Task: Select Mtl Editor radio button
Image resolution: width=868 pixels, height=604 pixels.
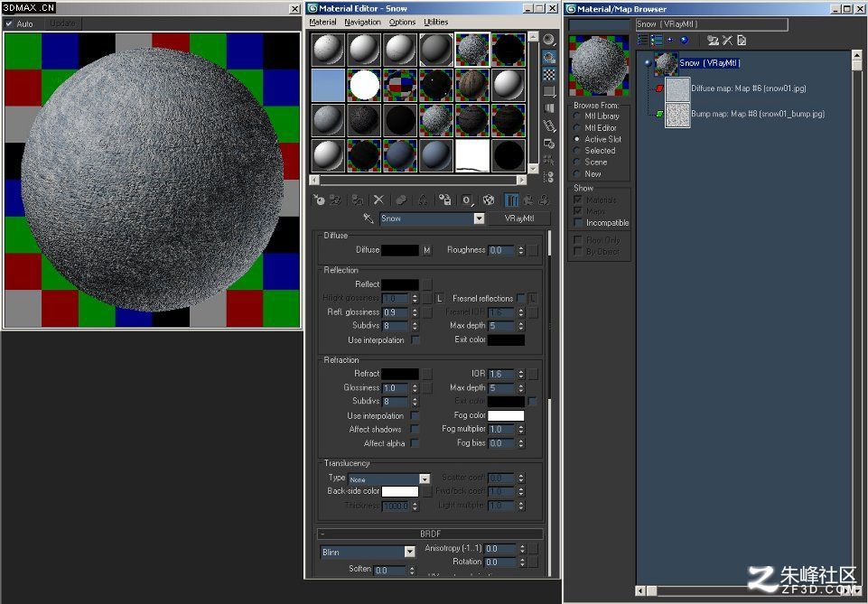Action: coord(577,128)
